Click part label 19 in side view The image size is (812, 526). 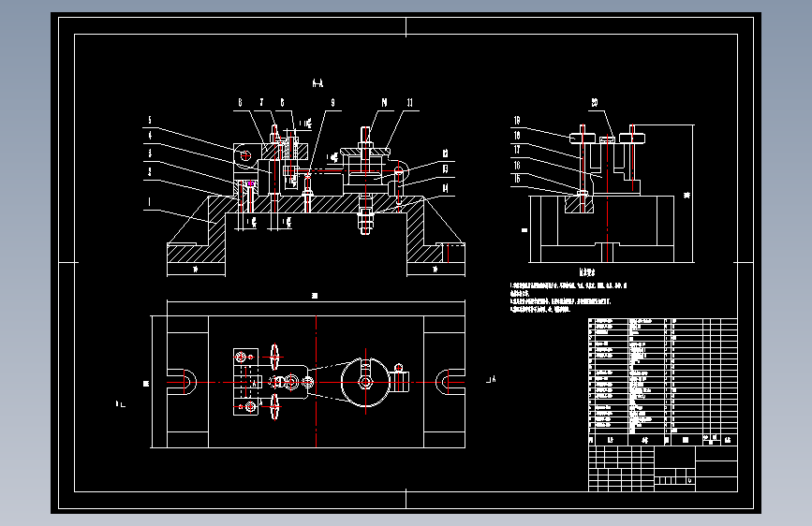[x=516, y=120]
